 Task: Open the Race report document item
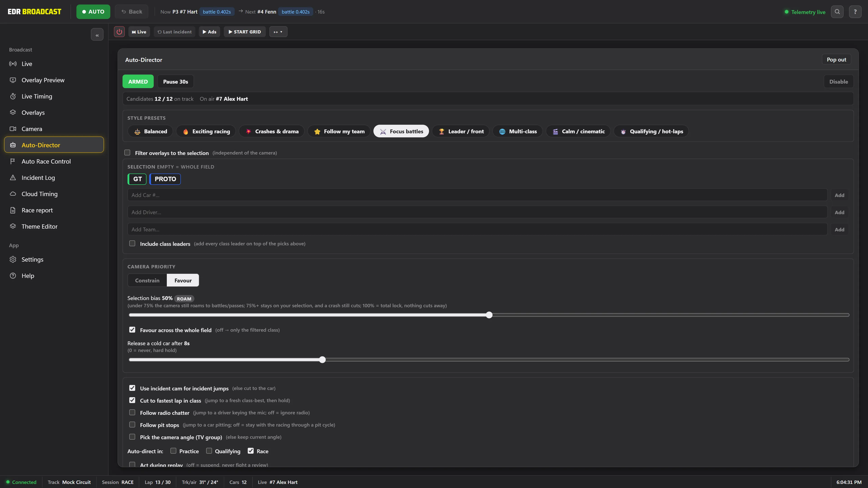pos(54,210)
